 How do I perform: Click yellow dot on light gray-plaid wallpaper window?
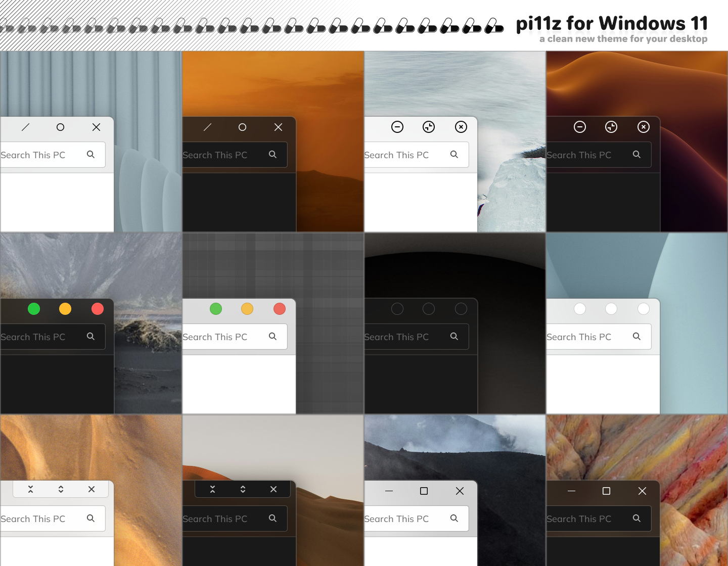[247, 309]
